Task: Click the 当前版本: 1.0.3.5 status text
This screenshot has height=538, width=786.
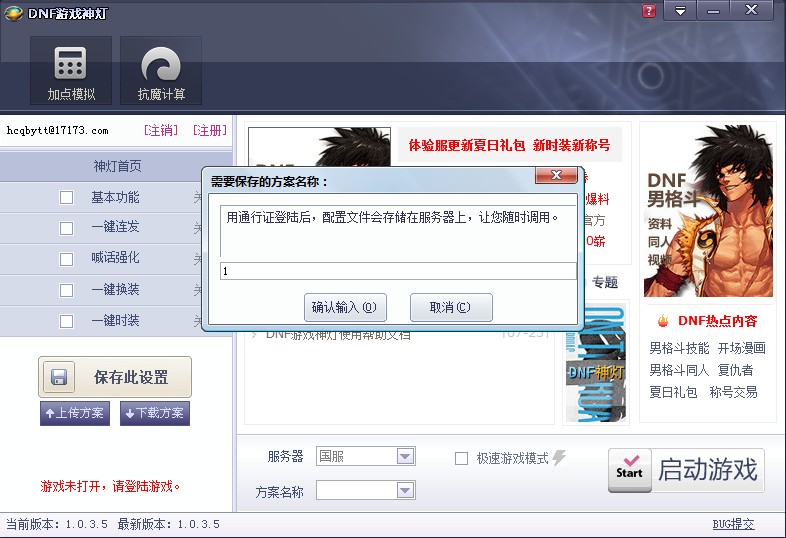Action: (57, 524)
